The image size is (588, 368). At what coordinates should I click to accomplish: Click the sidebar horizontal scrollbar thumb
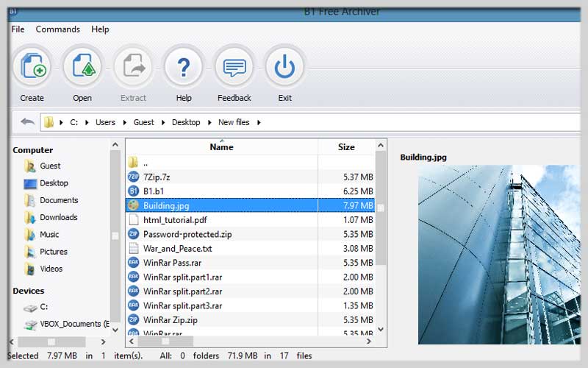click(51, 342)
